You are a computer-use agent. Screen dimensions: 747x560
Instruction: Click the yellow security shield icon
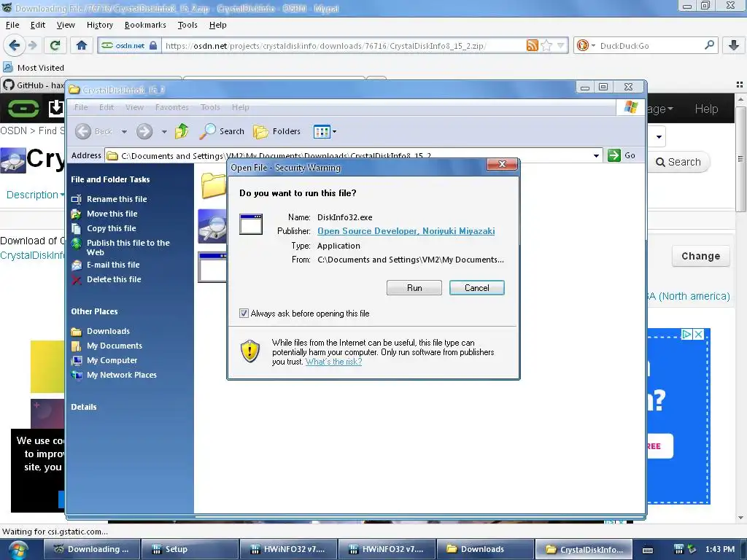(250, 351)
